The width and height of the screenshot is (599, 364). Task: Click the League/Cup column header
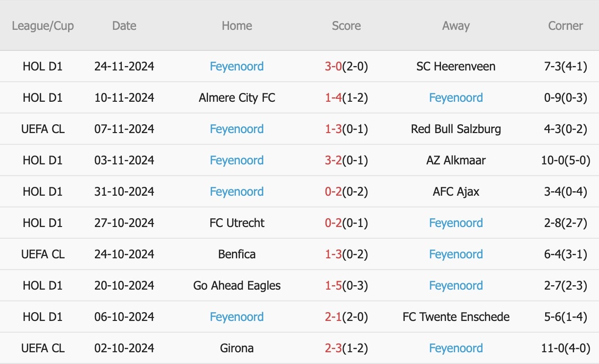[x=43, y=26]
